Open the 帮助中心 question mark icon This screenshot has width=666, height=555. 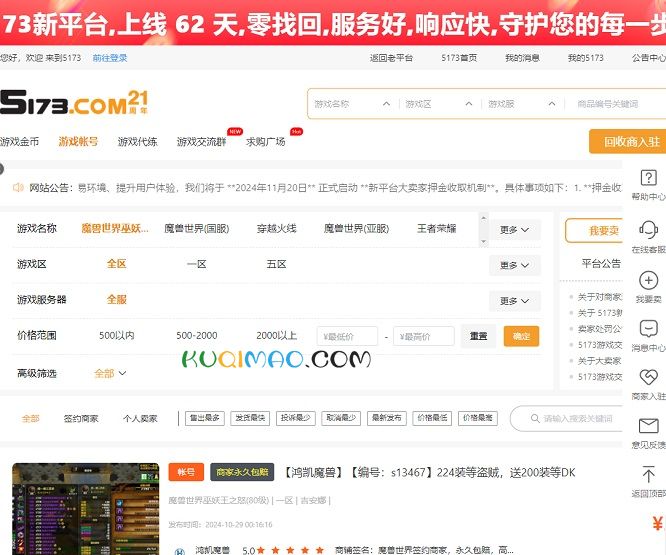point(648,177)
